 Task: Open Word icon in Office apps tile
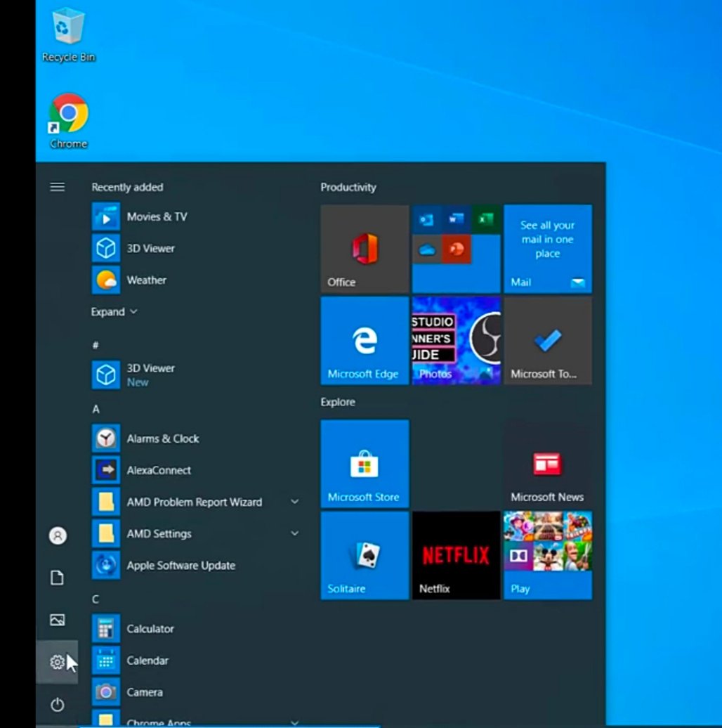click(x=456, y=219)
